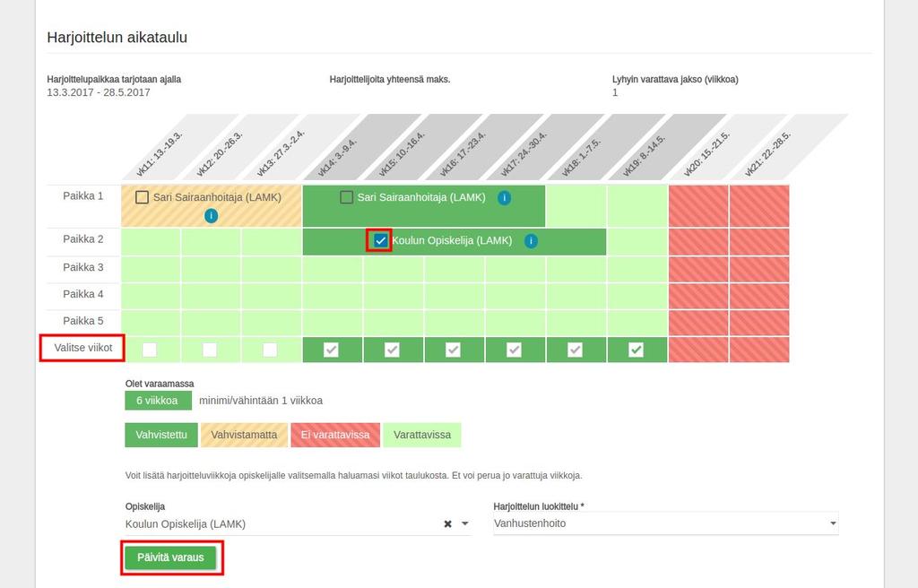
Task: Open info icon for unconfirmed Sari Sairaanhoitaja reservation
Action: click(x=212, y=216)
